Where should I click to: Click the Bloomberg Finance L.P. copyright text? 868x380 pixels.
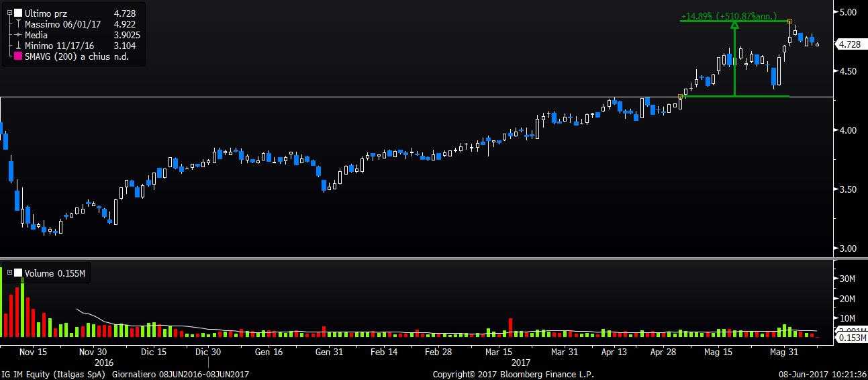[513, 375]
